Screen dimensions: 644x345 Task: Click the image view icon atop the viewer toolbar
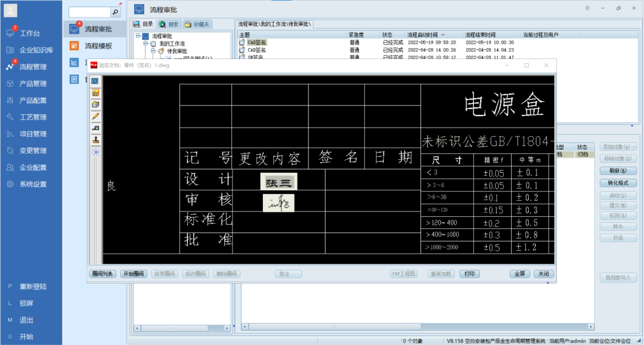95,80
